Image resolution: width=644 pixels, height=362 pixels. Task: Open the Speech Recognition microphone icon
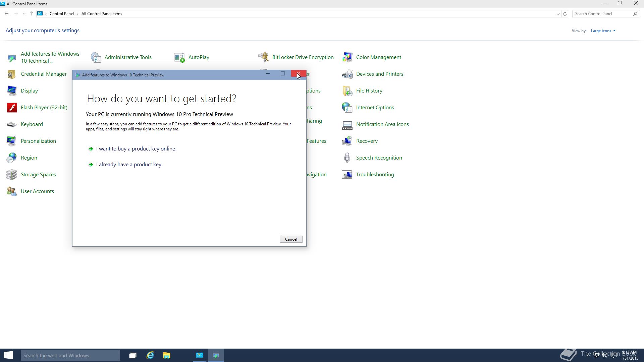pyautogui.click(x=347, y=158)
